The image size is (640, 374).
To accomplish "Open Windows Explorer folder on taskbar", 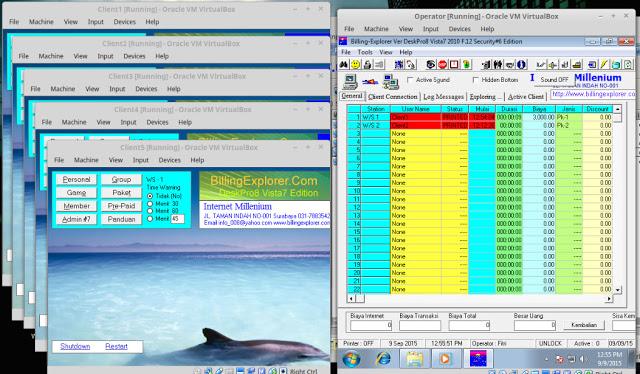I will point(414,359).
